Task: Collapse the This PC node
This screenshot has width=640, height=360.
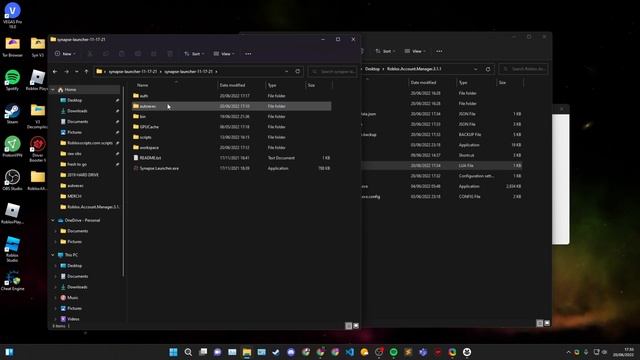Action: coord(53,255)
